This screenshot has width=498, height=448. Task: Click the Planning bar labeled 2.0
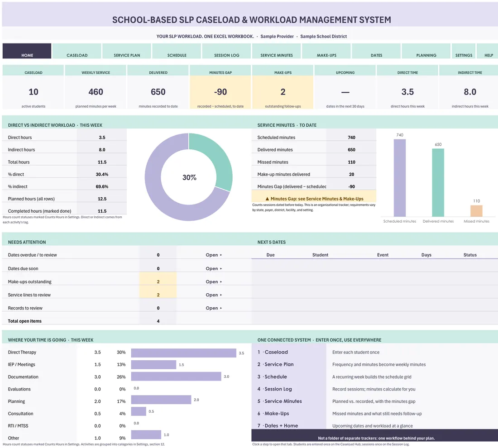coord(161,400)
